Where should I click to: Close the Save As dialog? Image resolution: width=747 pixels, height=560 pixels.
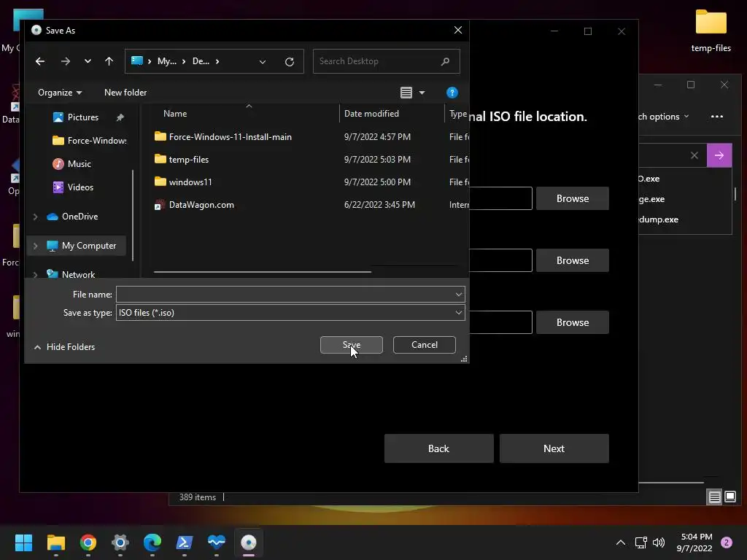[x=458, y=30]
